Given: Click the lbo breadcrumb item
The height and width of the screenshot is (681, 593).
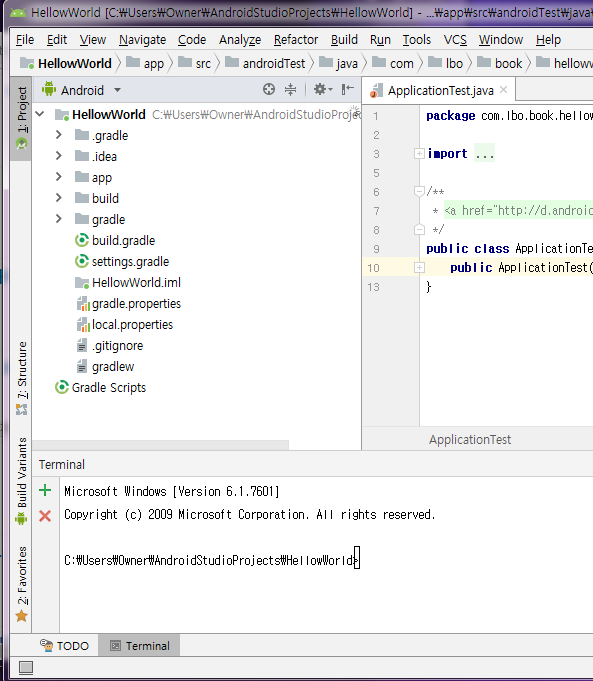Looking at the screenshot, I should (x=446, y=63).
